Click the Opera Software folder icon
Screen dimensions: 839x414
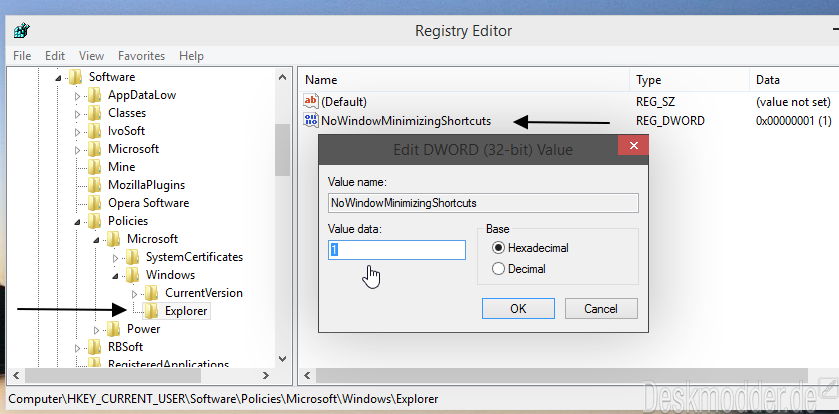(94, 203)
